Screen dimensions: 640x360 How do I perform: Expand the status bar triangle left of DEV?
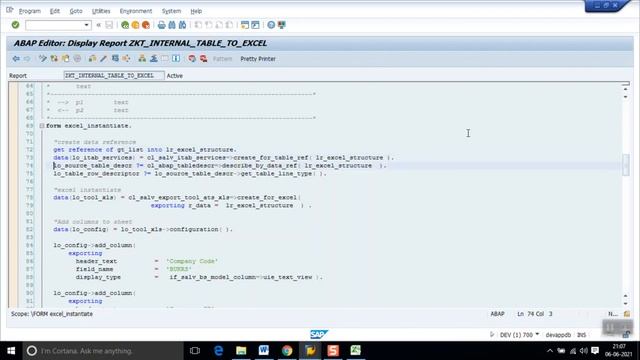492,334
